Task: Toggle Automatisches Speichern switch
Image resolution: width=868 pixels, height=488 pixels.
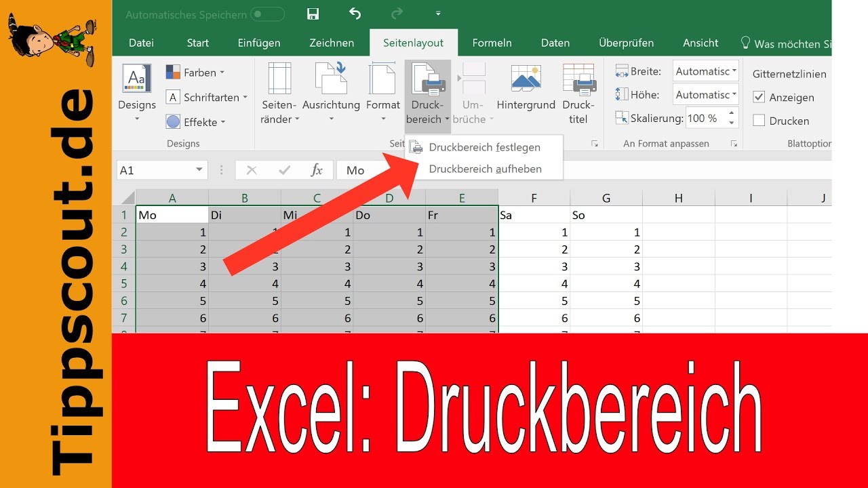Action: coord(267,14)
